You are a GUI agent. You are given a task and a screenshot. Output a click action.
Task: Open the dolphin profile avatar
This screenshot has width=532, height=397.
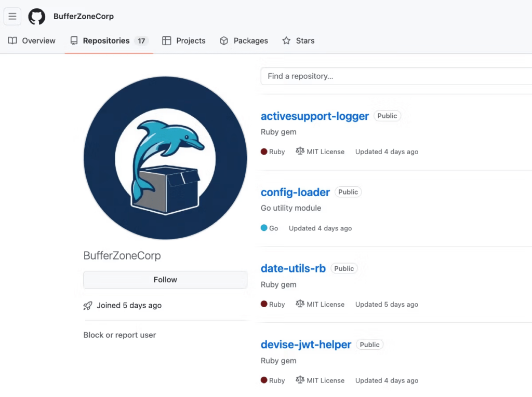click(x=165, y=158)
